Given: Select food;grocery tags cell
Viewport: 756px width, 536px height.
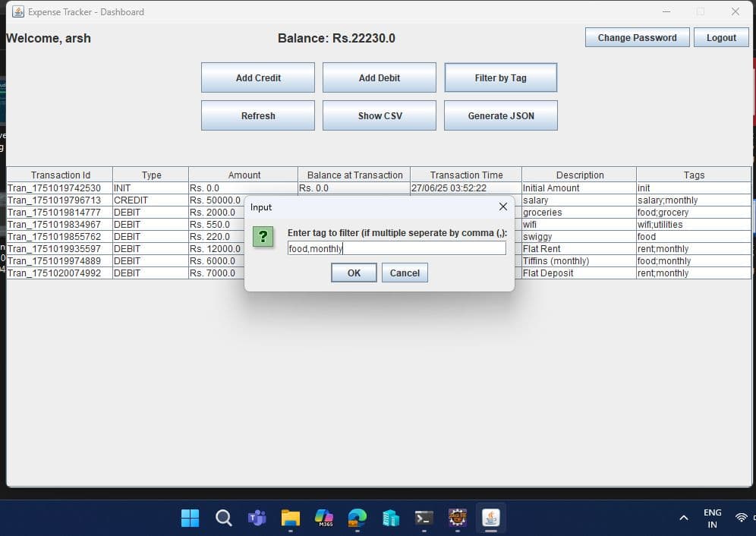Looking at the screenshot, I should [x=694, y=212].
